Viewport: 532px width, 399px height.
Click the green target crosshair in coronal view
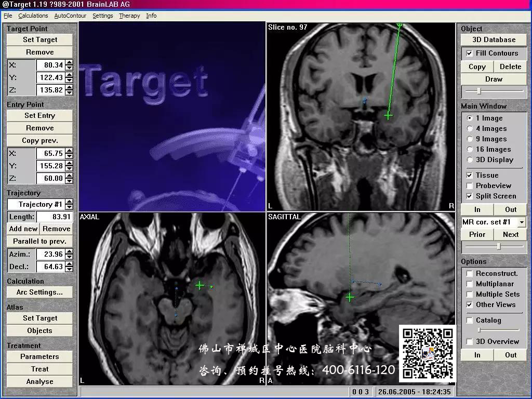pyautogui.click(x=388, y=115)
